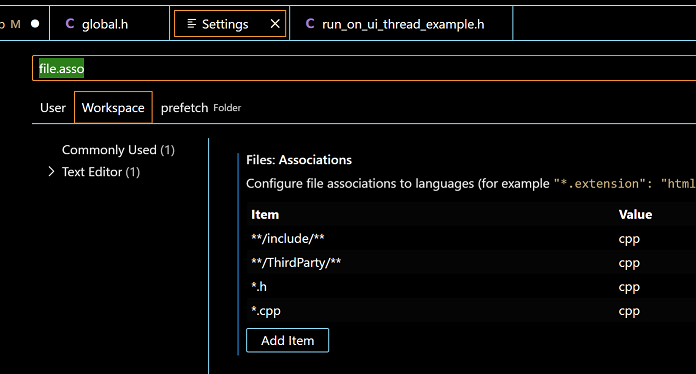Select the Workspace settings scope
This screenshot has height=374, width=696.
tap(113, 108)
